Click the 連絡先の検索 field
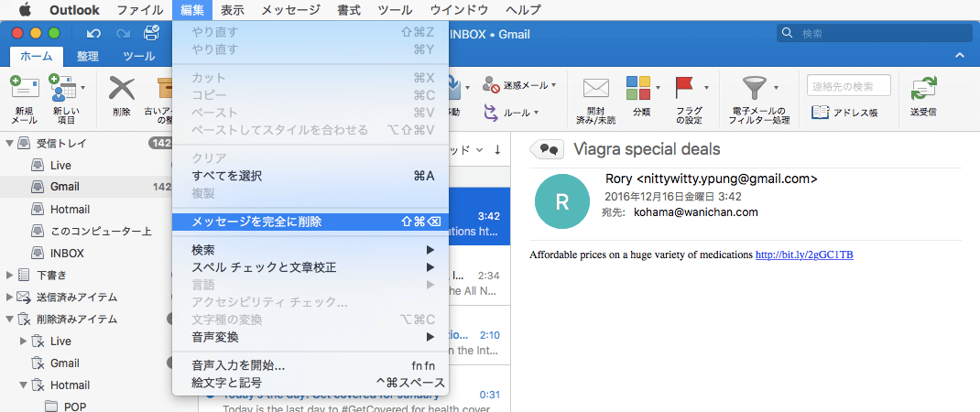 tap(849, 86)
